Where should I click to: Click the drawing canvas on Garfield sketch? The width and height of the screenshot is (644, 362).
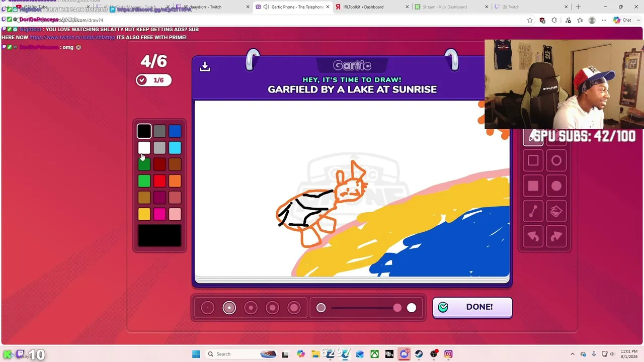[322, 204]
